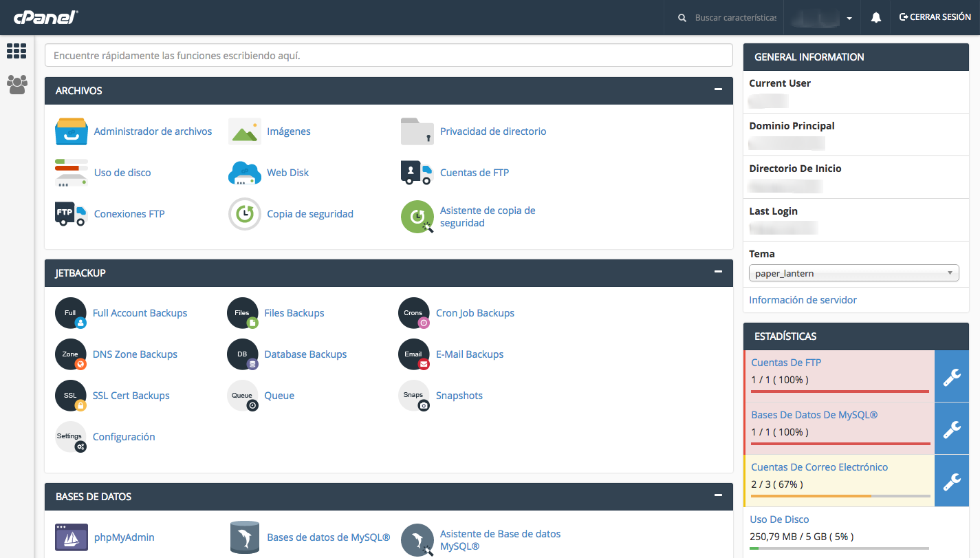This screenshot has width=980, height=558.
Task: Click the phpMyAdmin link text
Action: [124, 537]
